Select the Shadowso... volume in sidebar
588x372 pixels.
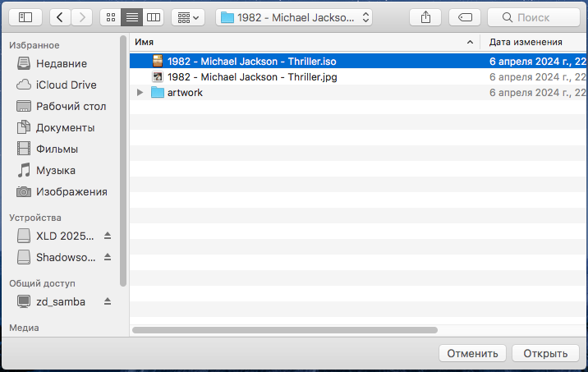pos(56,257)
